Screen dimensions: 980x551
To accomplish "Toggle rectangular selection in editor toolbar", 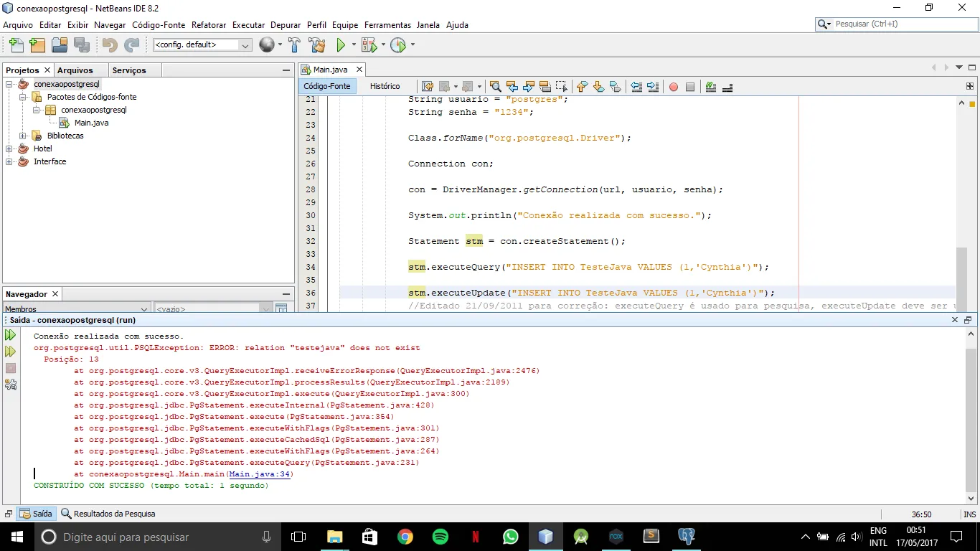I will (561, 87).
